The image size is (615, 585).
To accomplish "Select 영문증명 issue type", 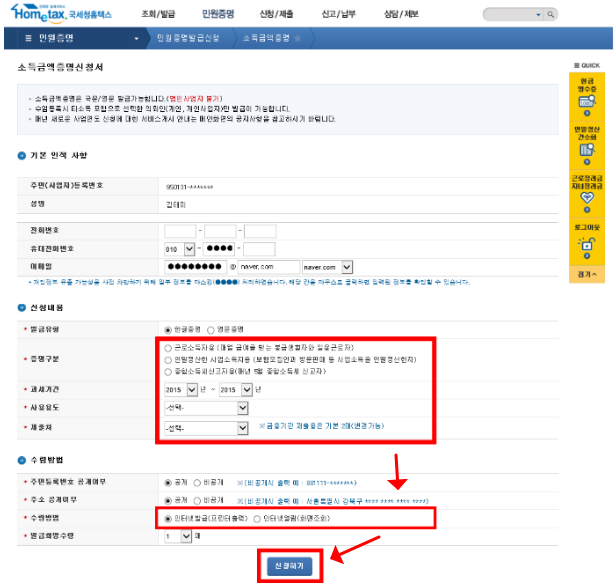I will (211, 330).
